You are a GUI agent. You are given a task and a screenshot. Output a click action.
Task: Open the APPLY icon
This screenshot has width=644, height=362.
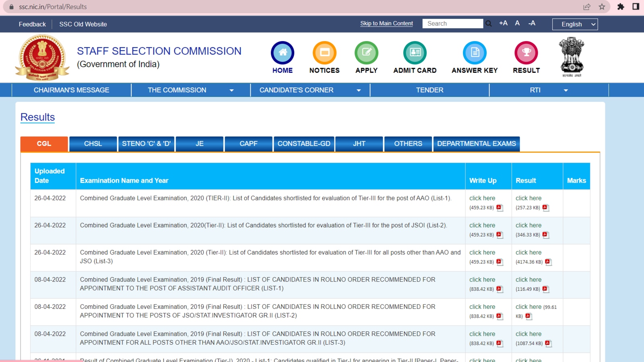[366, 53]
